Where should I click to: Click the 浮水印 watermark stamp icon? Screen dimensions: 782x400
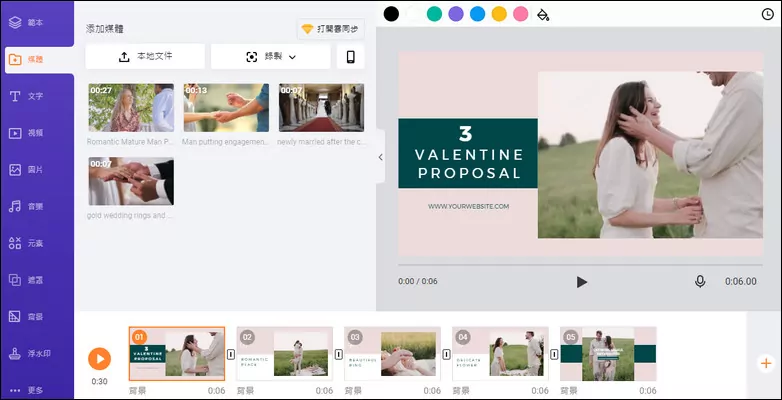(x=15, y=354)
